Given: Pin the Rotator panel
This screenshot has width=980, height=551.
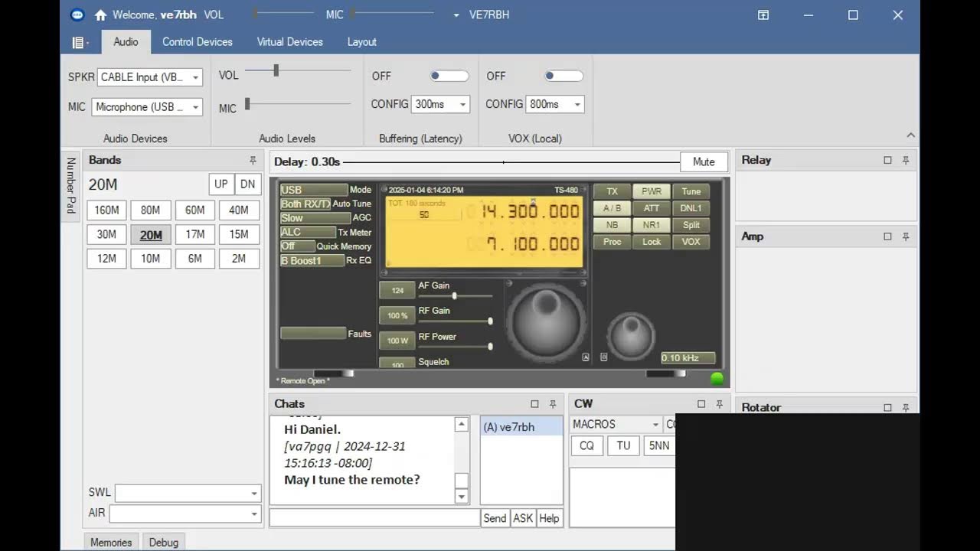Looking at the screenshot, I should (x=906, y=407).
